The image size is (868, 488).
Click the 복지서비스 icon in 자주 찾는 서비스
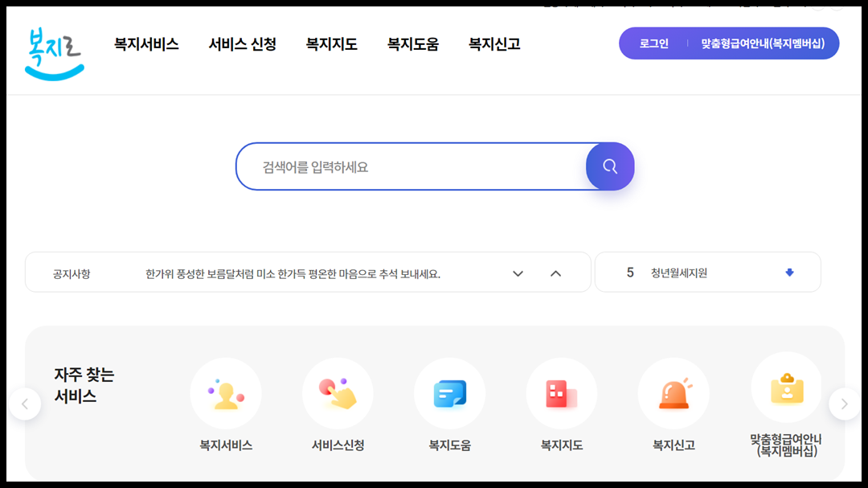[x=226, y=393]
